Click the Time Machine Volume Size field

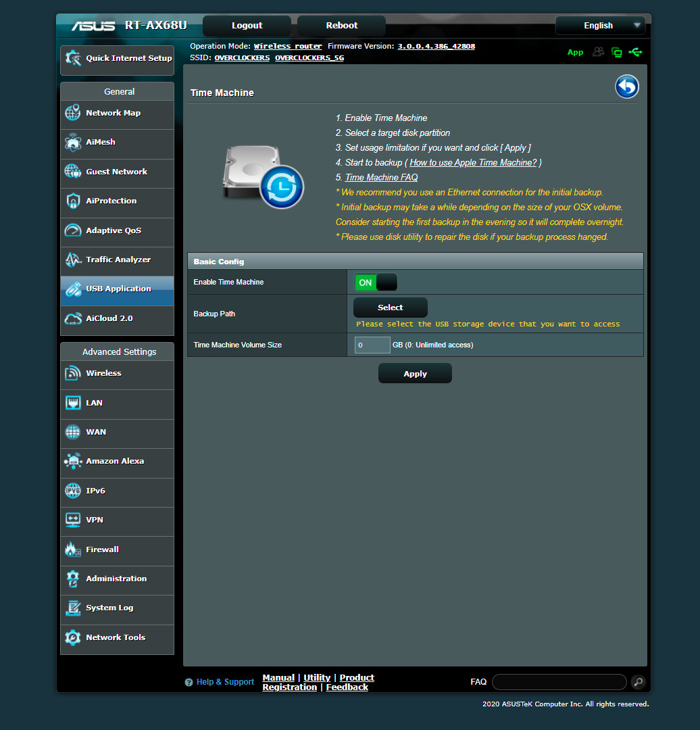372,345
